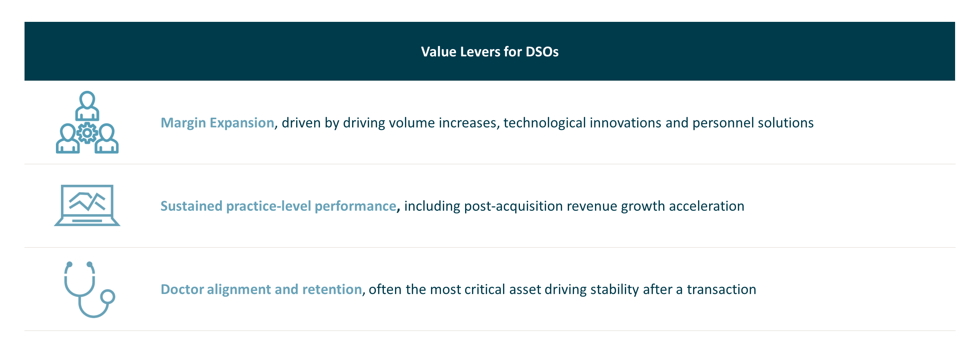The height and width of the screenshot is (348, 980).
Task: Click the stethoscope icon
Action: point(89,289)
